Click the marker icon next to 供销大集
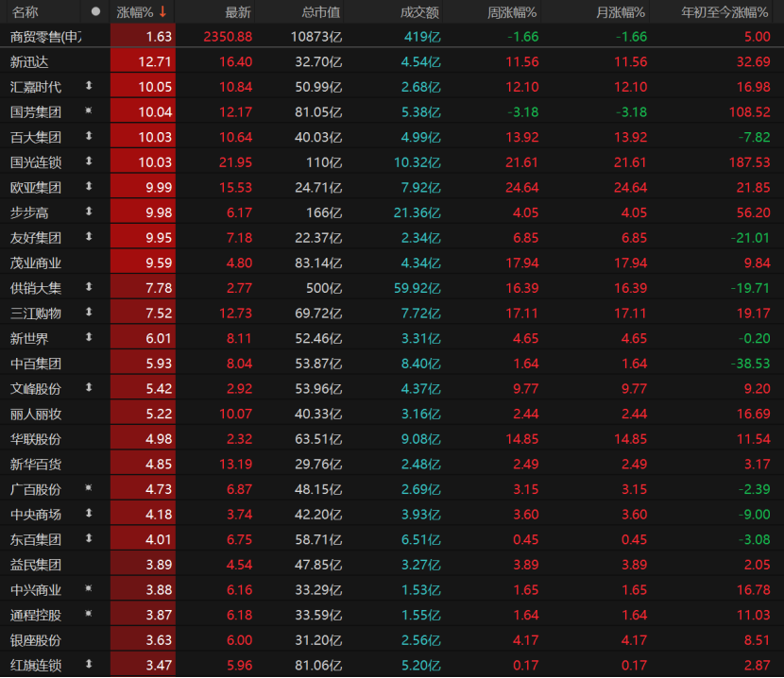The width and height of the screenshot is (784, 678). 89,287
